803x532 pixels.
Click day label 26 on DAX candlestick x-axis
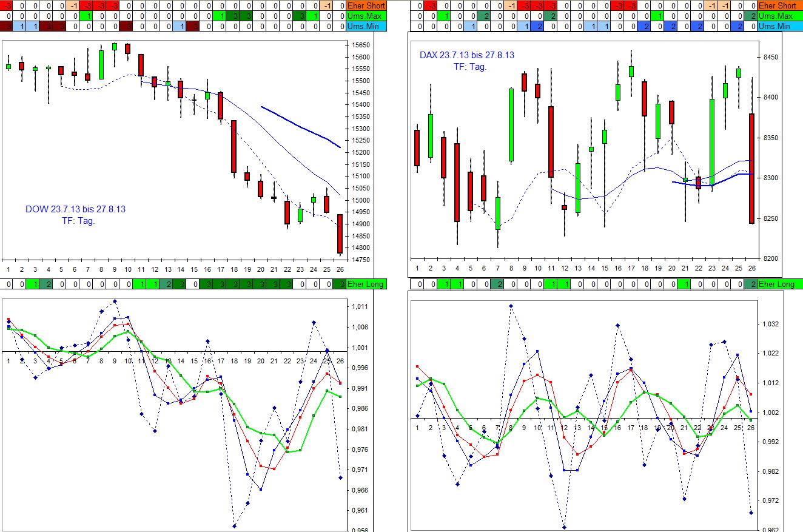tap(752, 268)
